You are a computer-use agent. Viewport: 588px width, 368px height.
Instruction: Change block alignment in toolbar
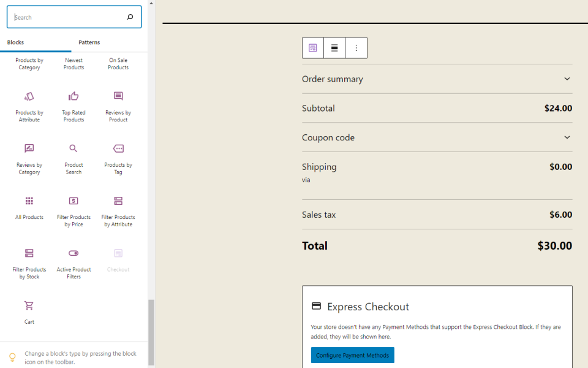coord(334,48)
